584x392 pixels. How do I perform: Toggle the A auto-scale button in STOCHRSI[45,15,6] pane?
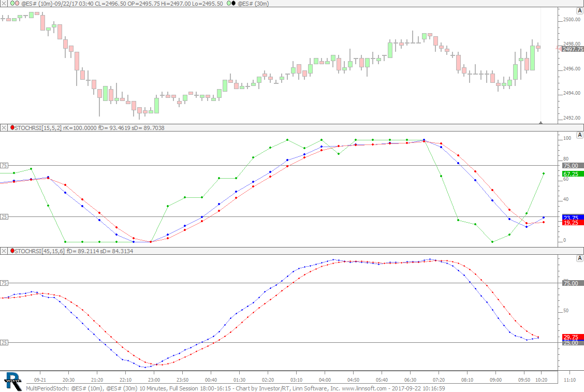click(x=579, y=258)
